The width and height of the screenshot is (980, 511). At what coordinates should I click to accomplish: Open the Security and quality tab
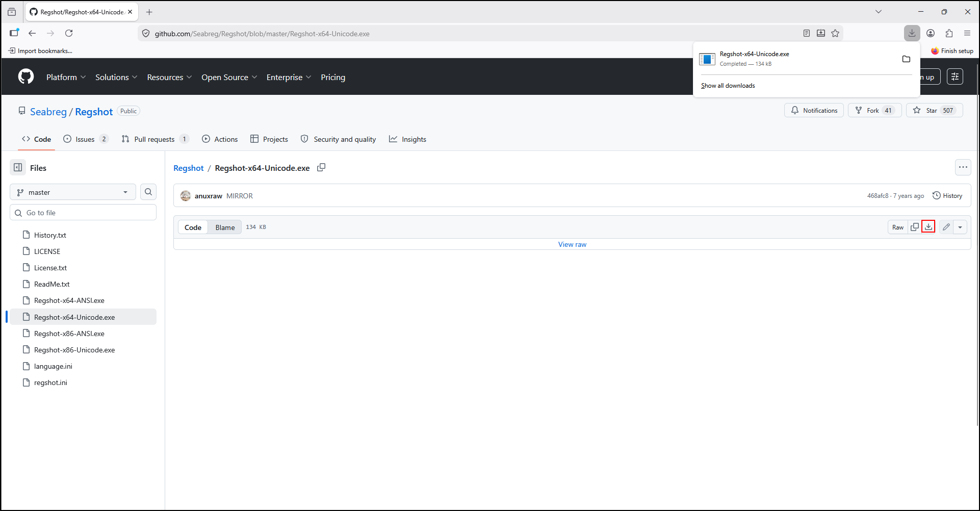click(338, 139)
